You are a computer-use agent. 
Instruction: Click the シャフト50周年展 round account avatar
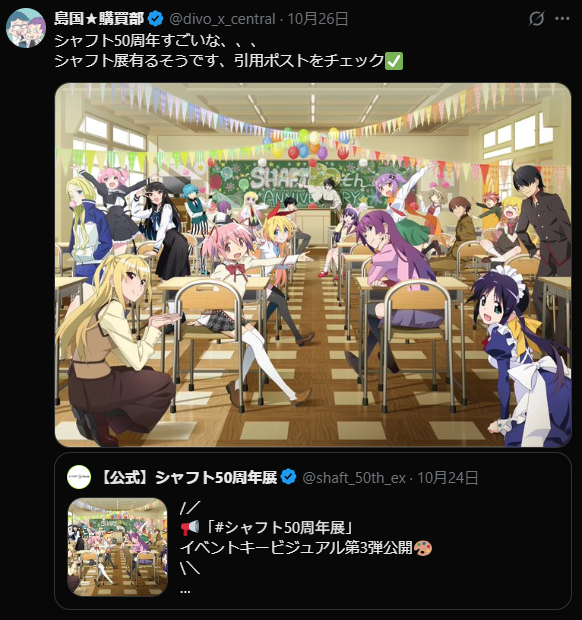[x=79, y=477]
